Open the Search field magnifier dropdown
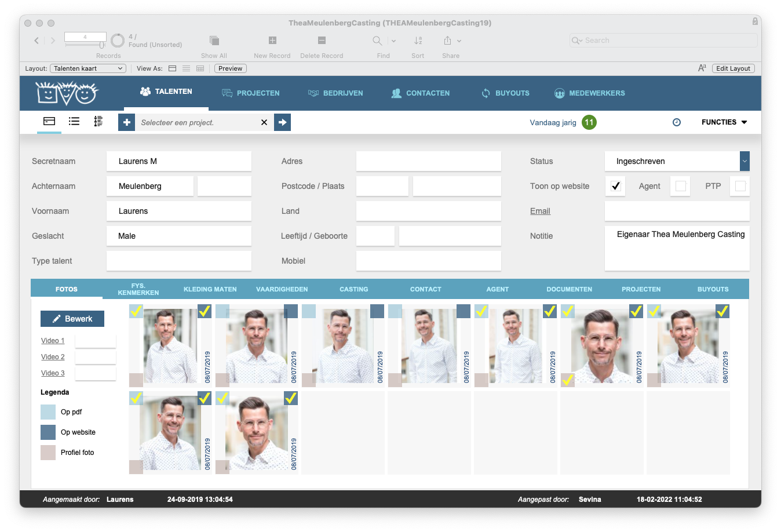Image resolution: width=781 pixels, height=532 pixels. click(577, 41)
